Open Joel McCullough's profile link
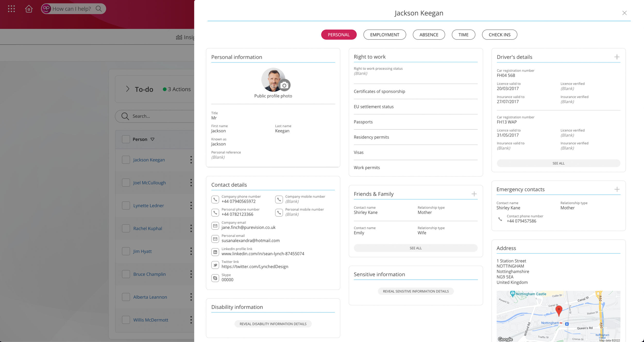644x342 pixels. [x=149, y=183]
